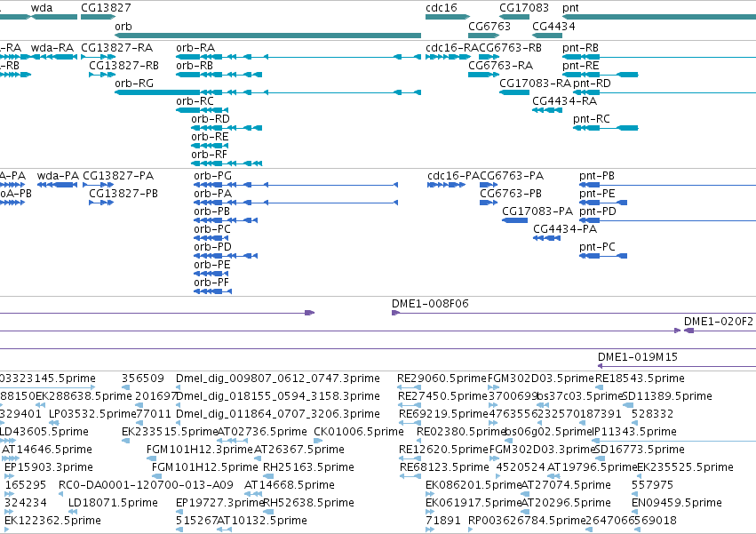Click the cdc16-RA transcript label
This screenshot has height=534, width=756.
tap(452, 48)
